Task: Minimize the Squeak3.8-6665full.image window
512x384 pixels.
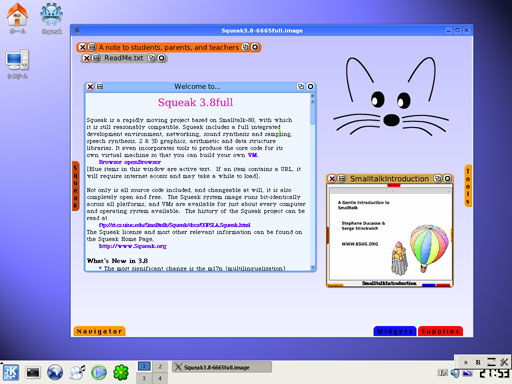Action: (x=449, y=30)
